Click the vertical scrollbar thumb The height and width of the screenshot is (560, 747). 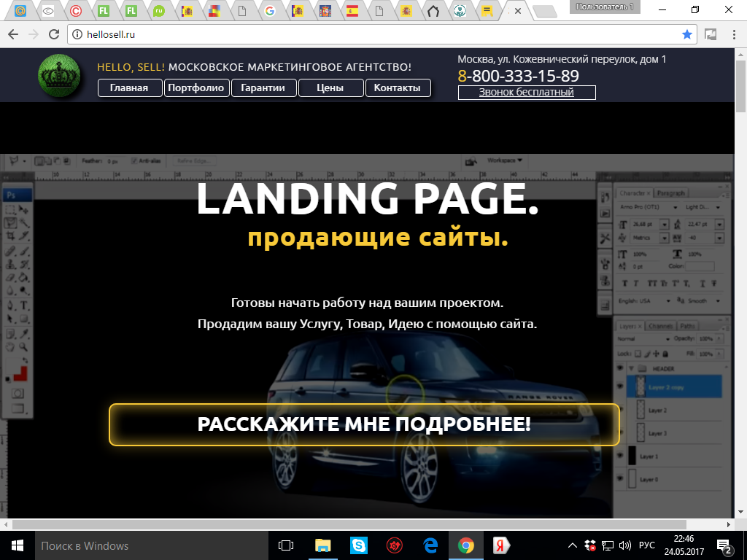click(x=740, y=86)
